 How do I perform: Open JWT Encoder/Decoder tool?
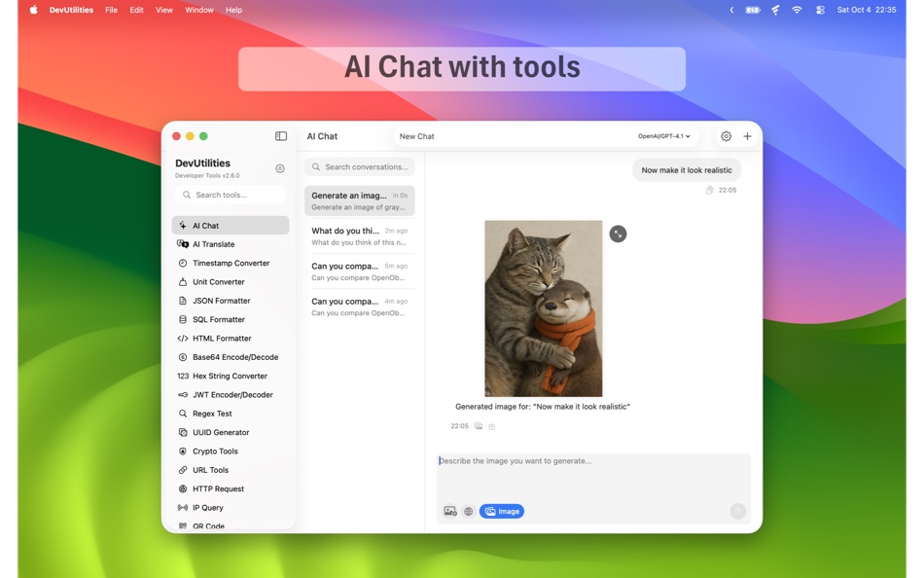(x=231, y=395)
